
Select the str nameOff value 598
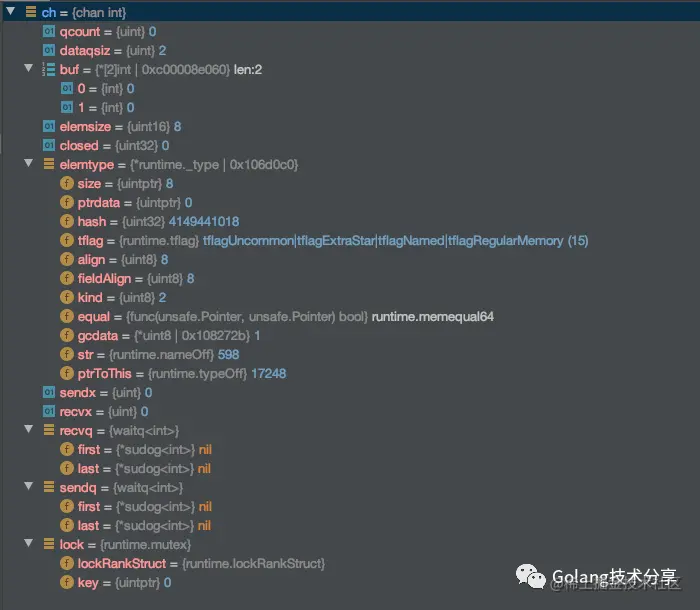pyautogui.click(x=229, y=355)
